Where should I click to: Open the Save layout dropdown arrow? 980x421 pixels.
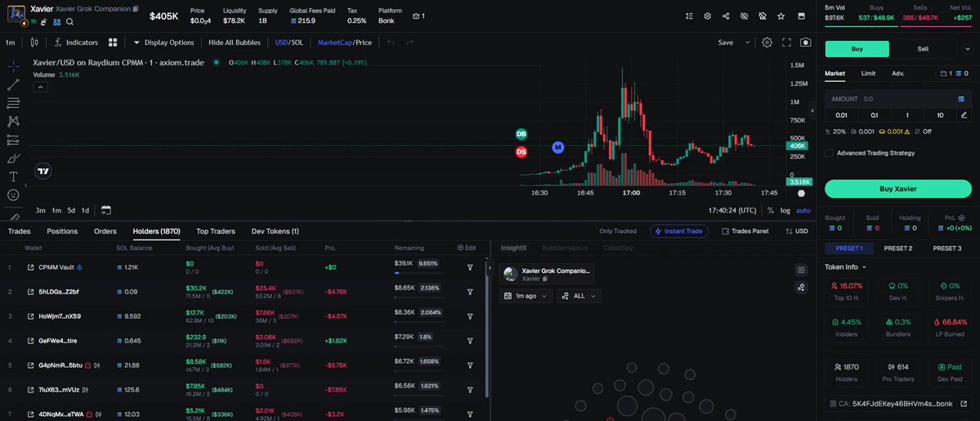click(x=747, y=43)
